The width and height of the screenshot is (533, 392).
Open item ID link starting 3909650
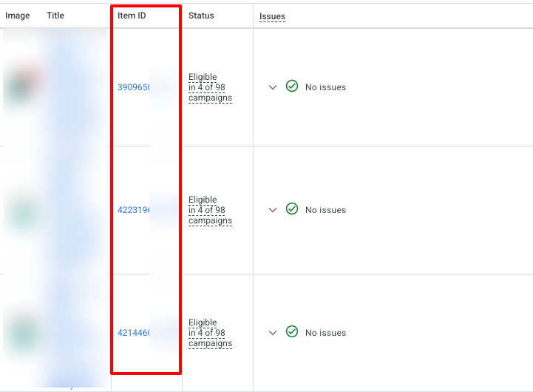pos(134,87)
